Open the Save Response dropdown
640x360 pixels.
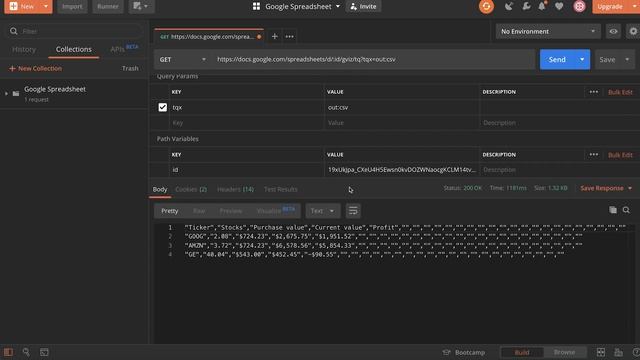point(606,188)
